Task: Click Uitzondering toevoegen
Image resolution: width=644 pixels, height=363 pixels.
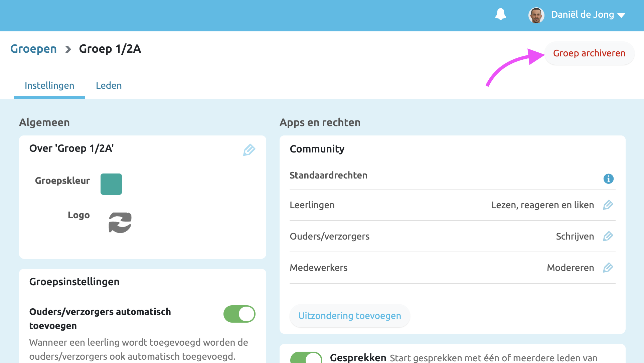Action: [x=349, y=316]
